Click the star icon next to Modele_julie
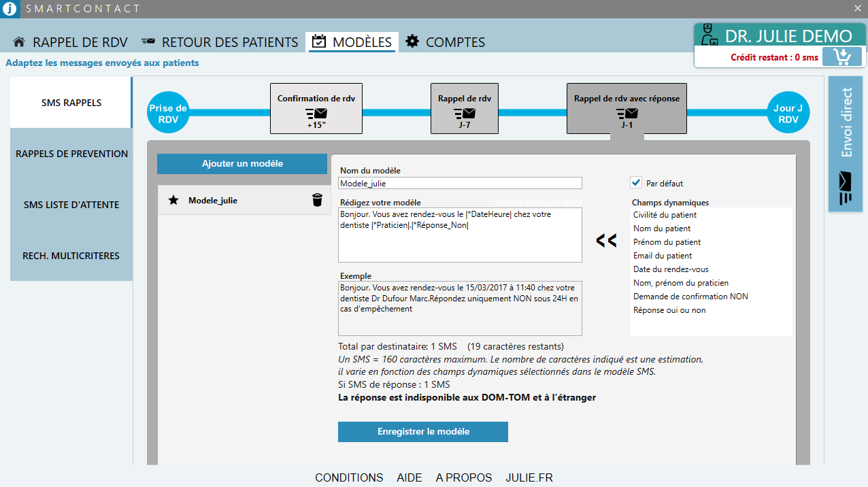868x487 pixels. (x=173, y=200)
